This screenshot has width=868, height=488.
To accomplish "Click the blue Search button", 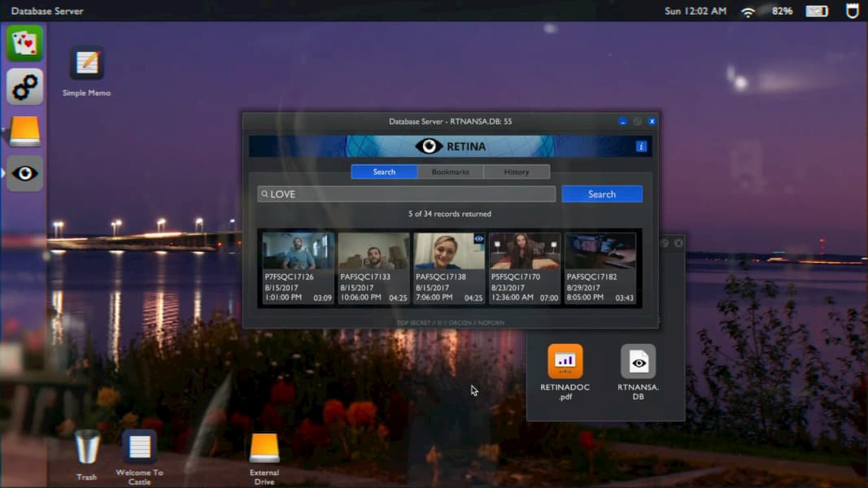I will click(602, 194).
